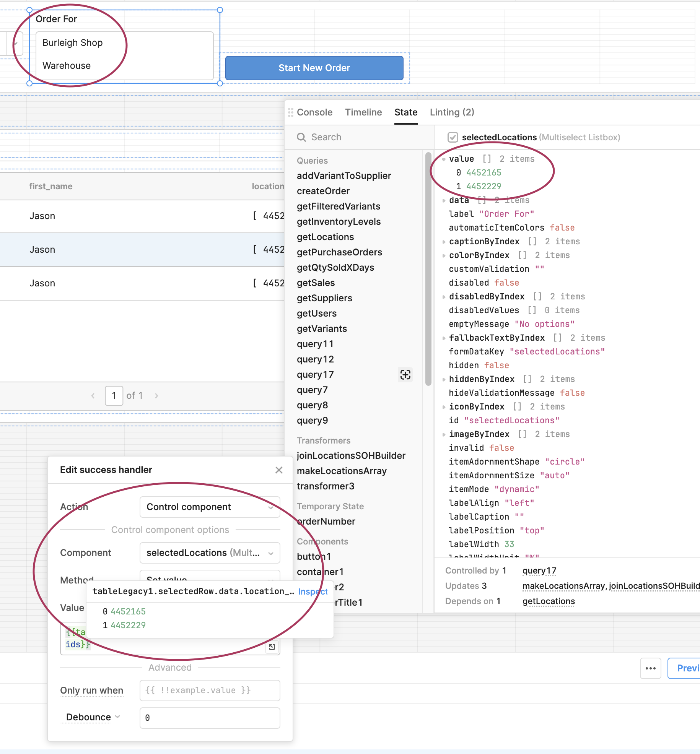Expand the data property in state tree

tap(444, 200)
